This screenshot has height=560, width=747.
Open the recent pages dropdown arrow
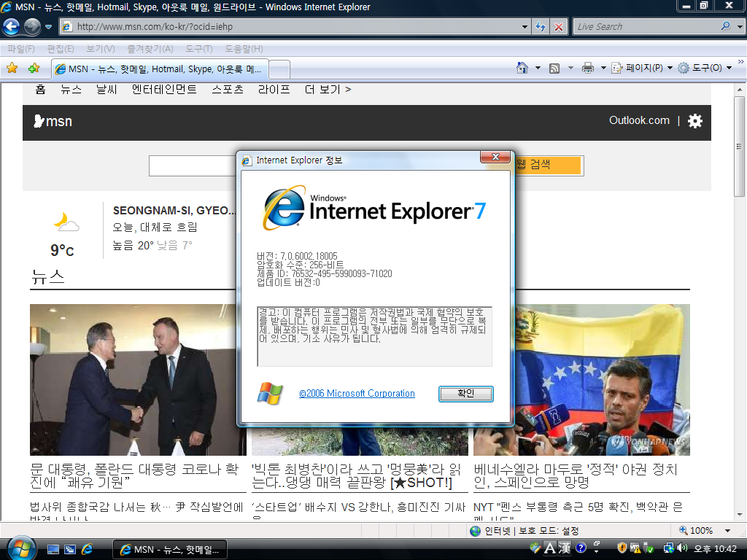tap(48, 27)
